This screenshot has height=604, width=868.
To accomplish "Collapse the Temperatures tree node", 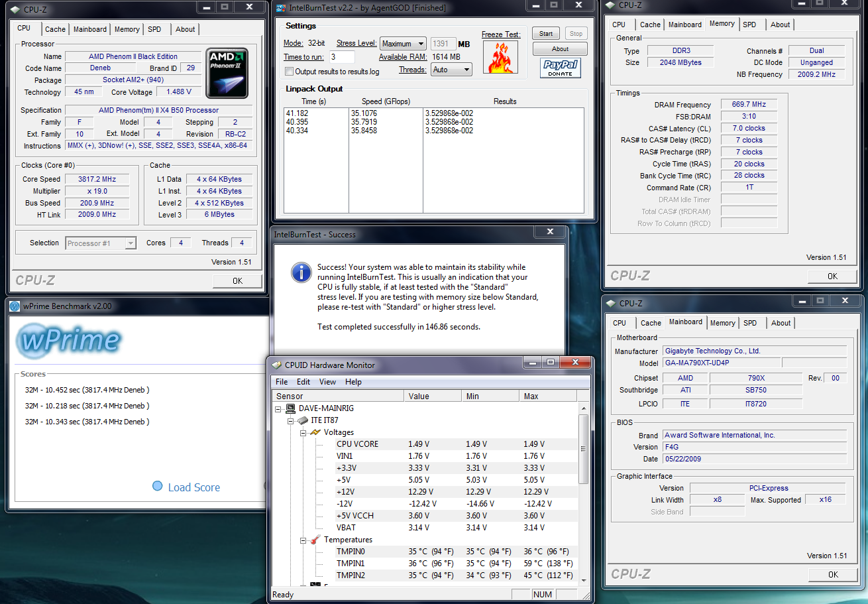I will pos(303,540).
